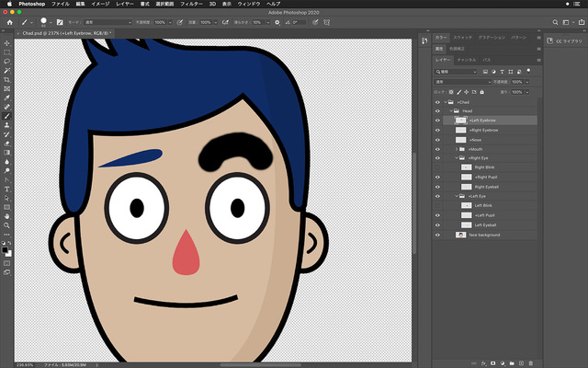Image resolution: width=588 pixels, height=368 pixels.
Task: Select the Rectangular Marquee tool
Action: 6,52
